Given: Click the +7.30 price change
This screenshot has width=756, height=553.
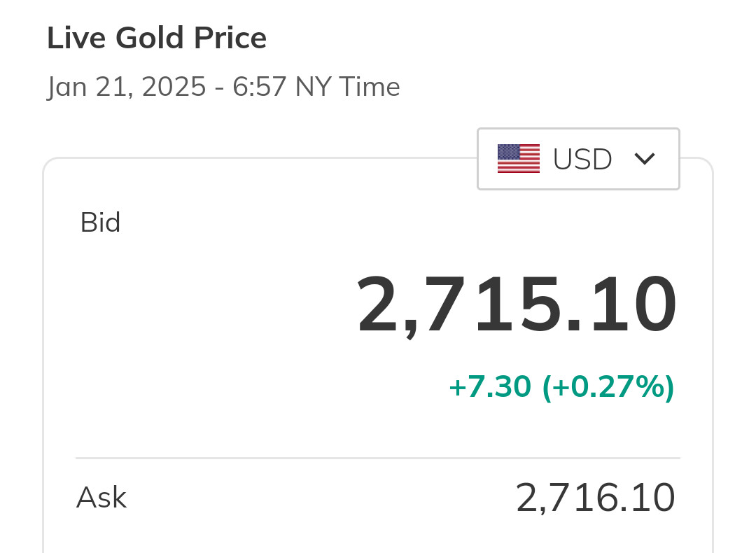Looking at the screenshot, I should (x=489, y=386).
